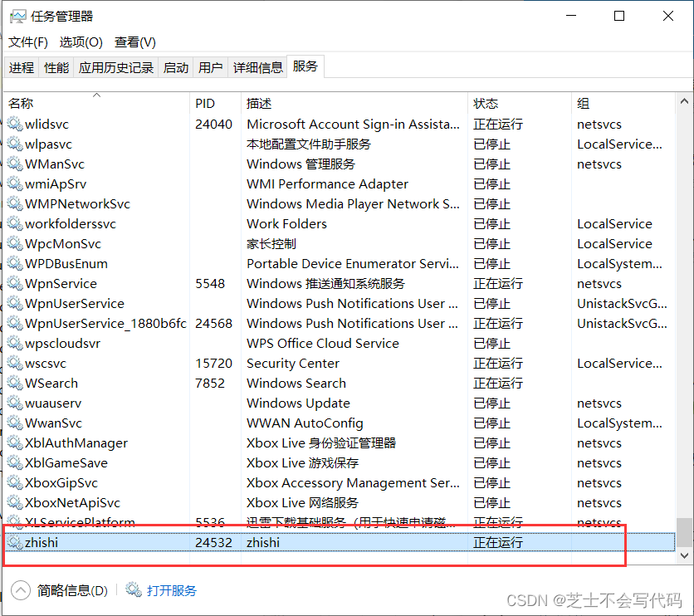
Task: Click the gear icon beside wlidsvc
Action: click(15, 124)
